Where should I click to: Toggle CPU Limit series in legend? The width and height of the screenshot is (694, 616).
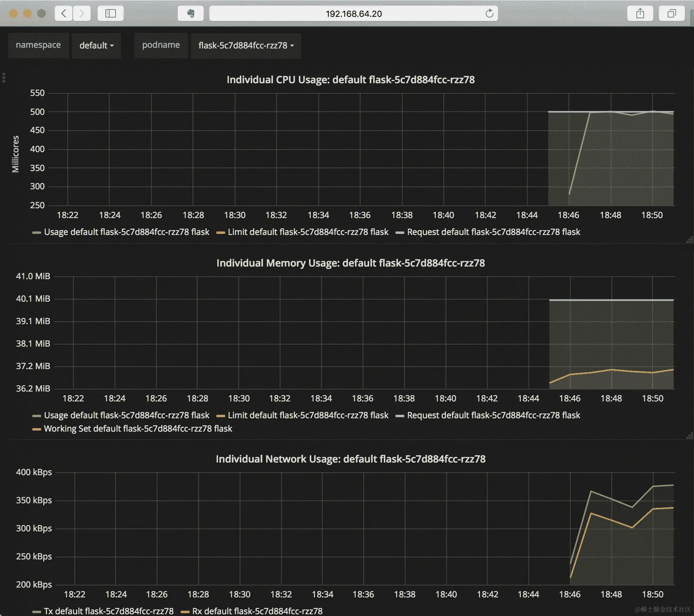pos(308,232)
